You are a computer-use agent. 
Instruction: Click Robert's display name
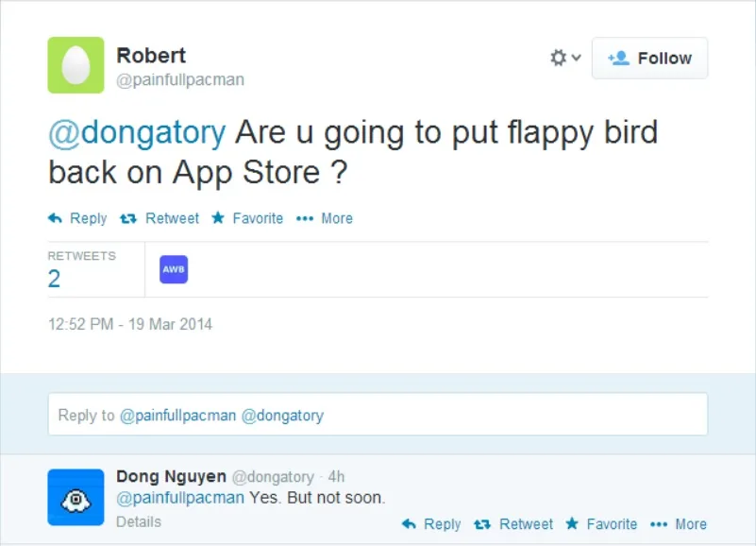[x=151, y=56]
